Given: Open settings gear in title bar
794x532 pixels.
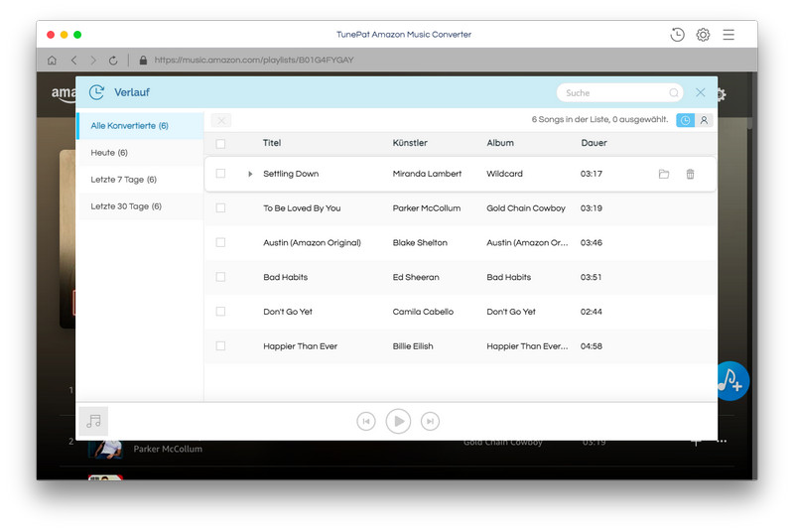Looking at the screenshot, I should click(x=703, y=35).
